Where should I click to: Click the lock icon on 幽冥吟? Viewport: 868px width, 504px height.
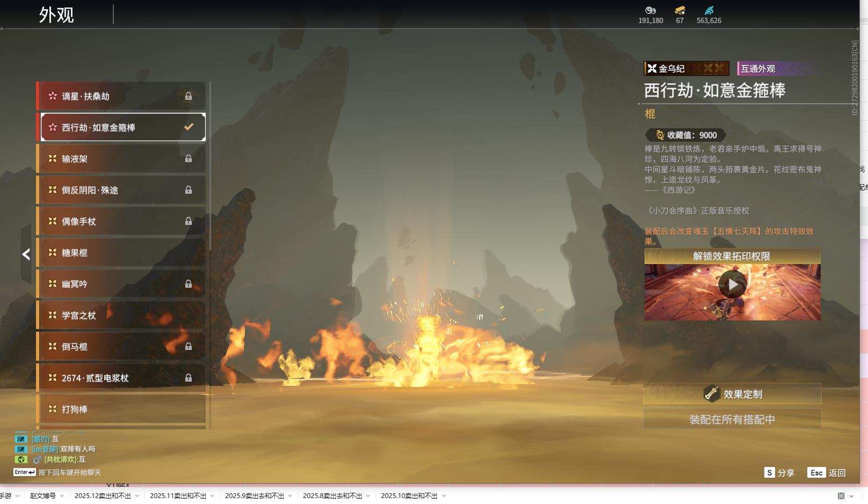coord(189,284)
